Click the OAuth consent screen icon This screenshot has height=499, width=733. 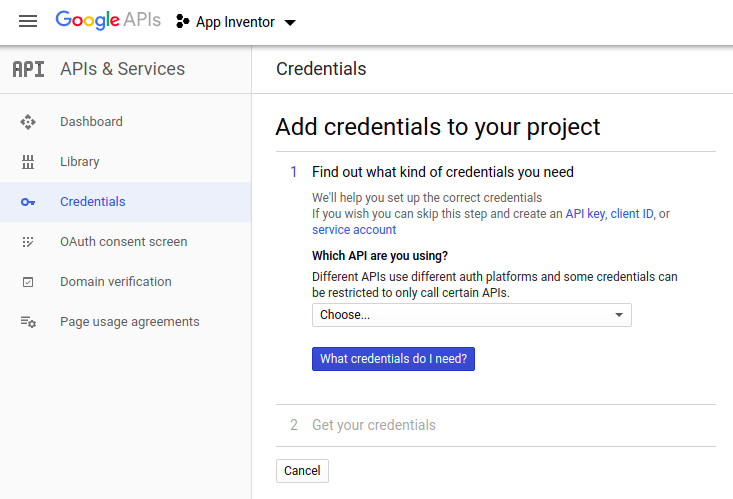coord(28,242)
